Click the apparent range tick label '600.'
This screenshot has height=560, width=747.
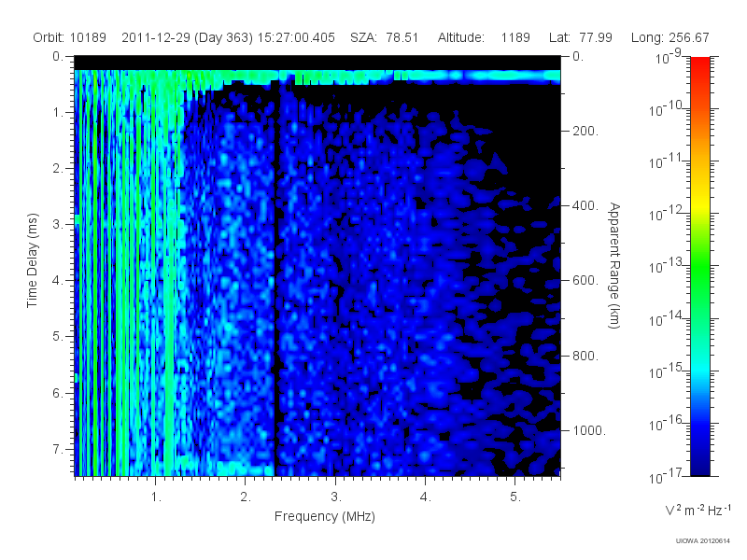585,281
